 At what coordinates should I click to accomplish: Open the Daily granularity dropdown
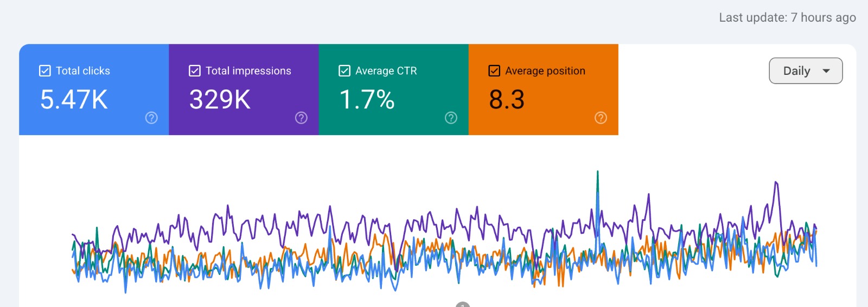806,71
